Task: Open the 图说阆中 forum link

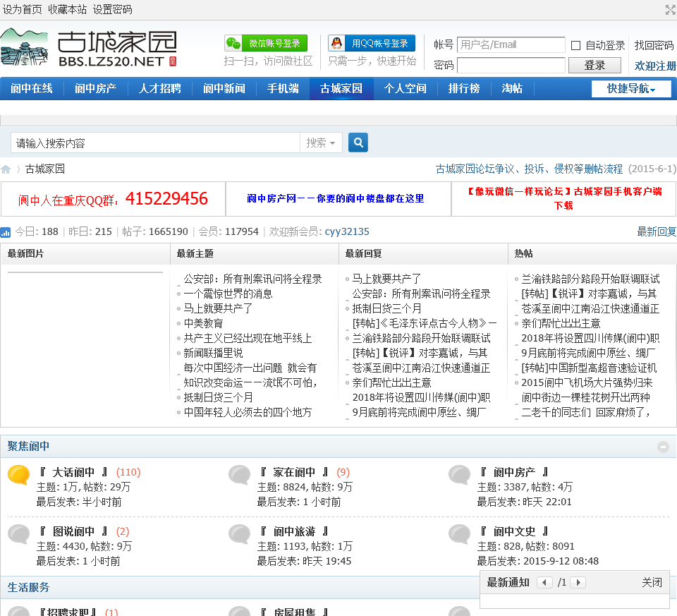Action: tap(73, 531)
